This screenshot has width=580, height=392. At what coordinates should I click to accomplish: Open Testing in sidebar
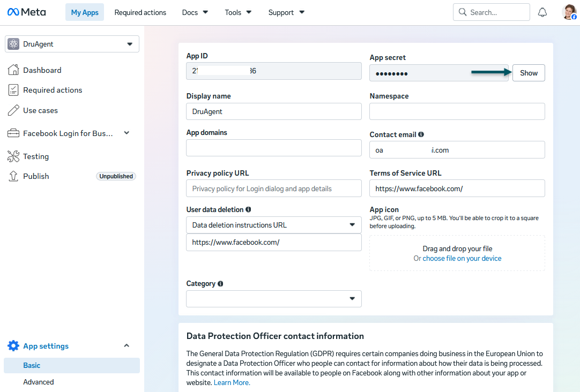[36, 156]
